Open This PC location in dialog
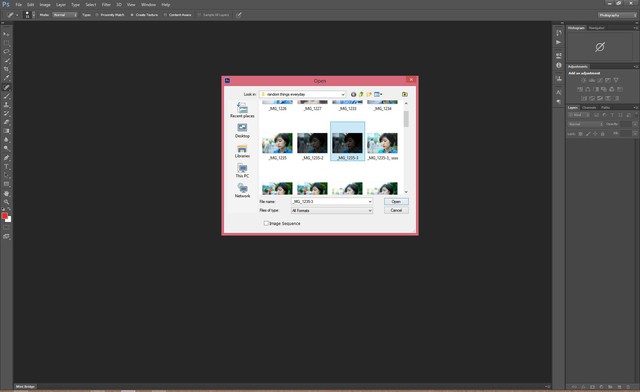This screenshot has height=392, width=640. coord(242,171)
